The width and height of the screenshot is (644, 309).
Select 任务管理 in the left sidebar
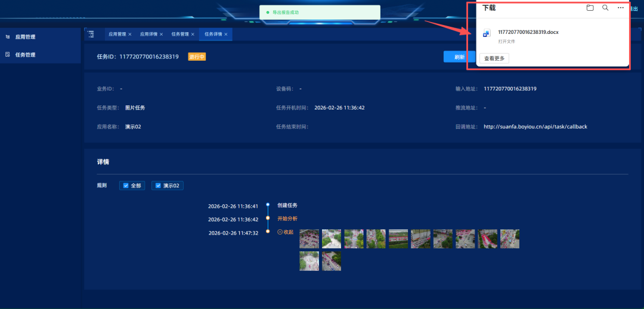tap(25, 55)
